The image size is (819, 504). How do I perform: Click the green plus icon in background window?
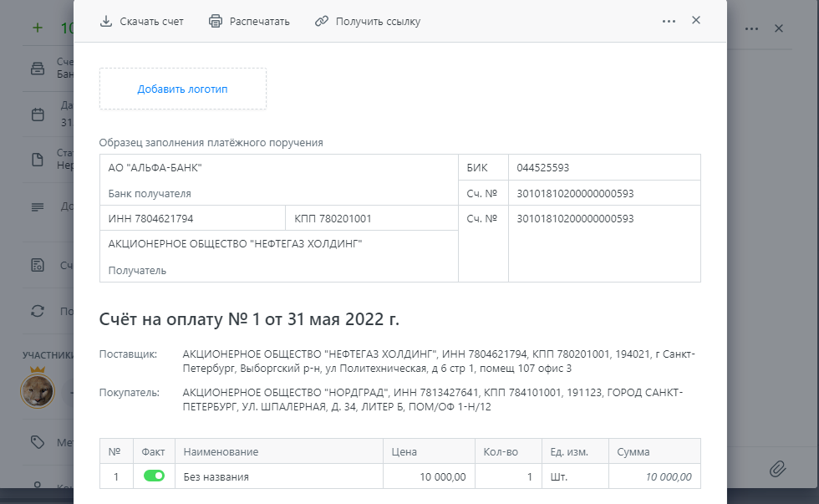tap(38, 28)
